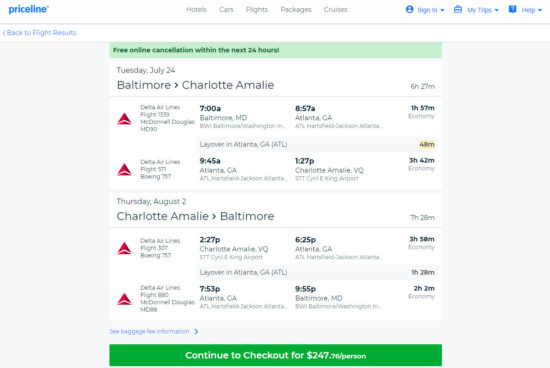Click the Help question mark icon
550x368 pixels.
point(512,9)
